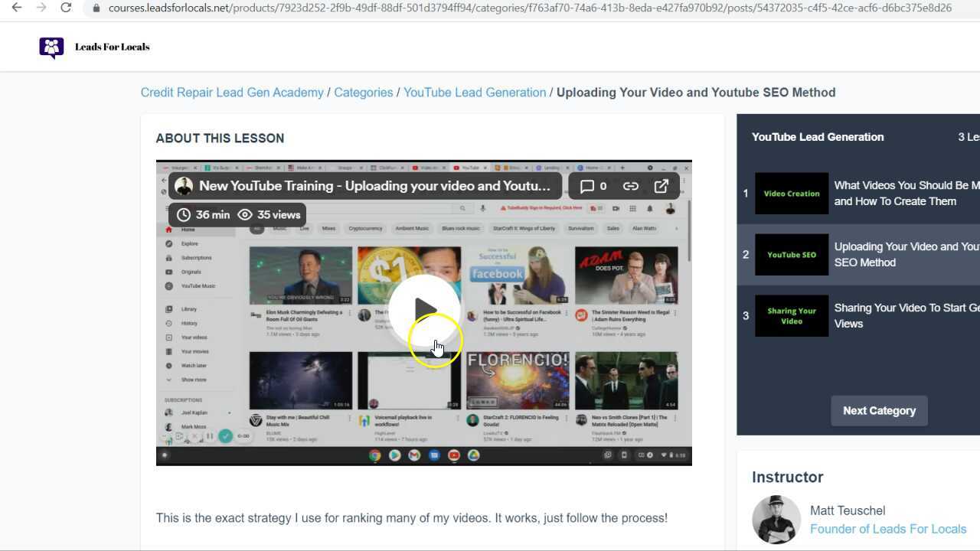Visit the Founder of Leads For Locals link
980x551 pixels.
[x=888, y=529]
